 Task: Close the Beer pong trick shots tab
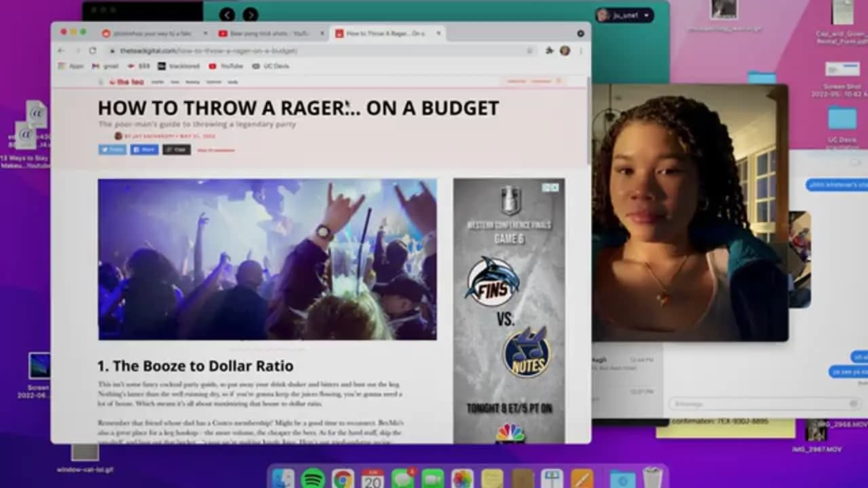pyautogui.click(x=321, y=33)
